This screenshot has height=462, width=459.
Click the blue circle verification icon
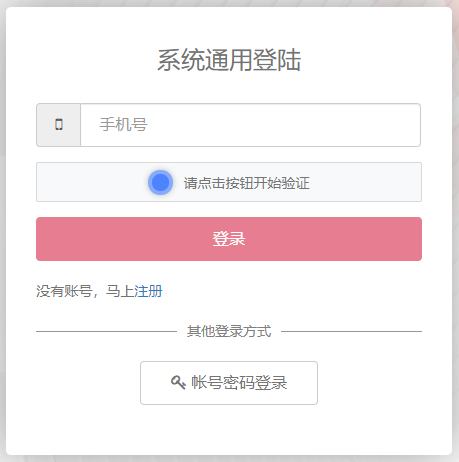[x=160, y=182]
